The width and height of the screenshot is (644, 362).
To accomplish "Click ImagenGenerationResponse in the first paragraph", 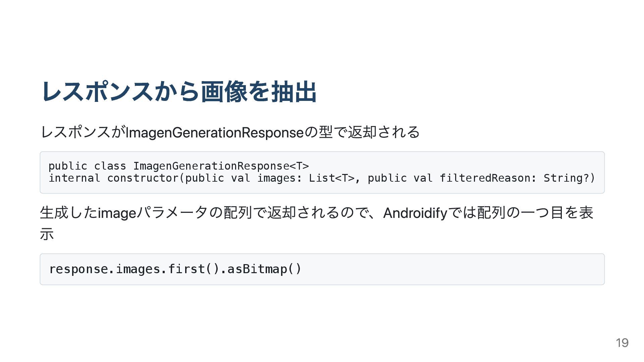I will coord(214,133).
